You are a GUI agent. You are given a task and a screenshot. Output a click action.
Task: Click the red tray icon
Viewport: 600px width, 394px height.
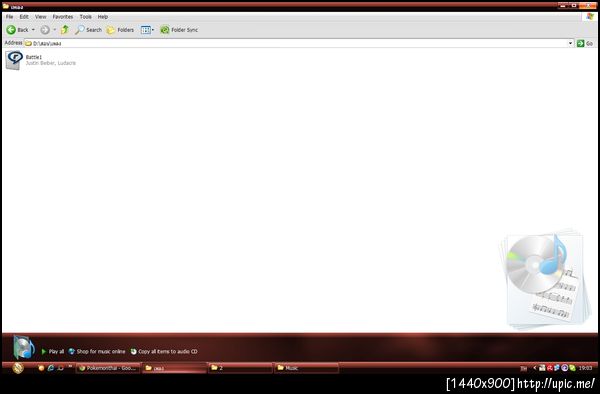pyautogui.click(x=550, y=368)
